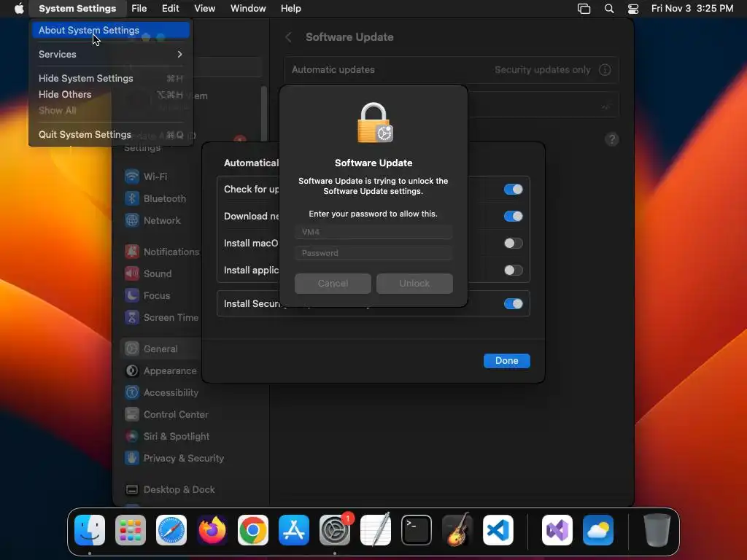
Task: Open Sound settings in the sidebar
Action: 148,273
